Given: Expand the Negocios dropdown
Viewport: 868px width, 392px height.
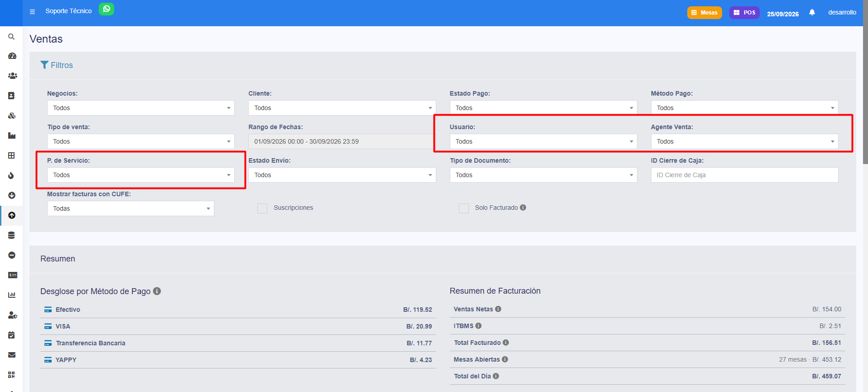Looking at the screenshot, I should pos(141,108).
